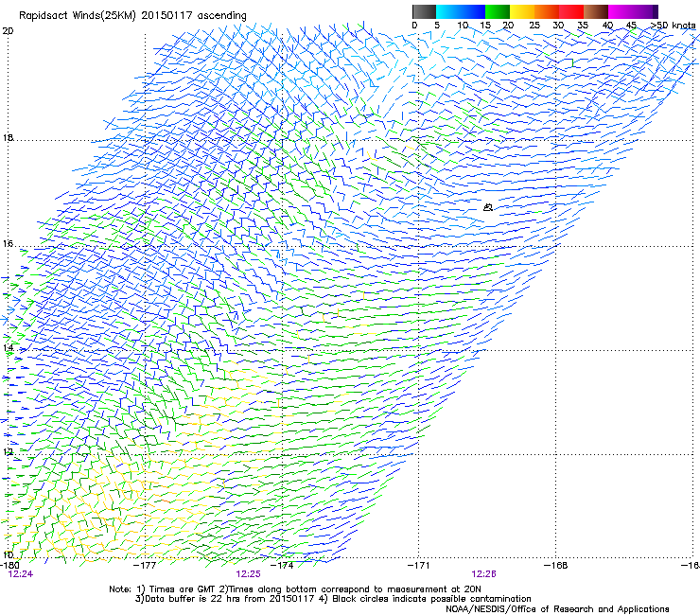
Task: Click the latitude label 14
Action: click(x=8, y=348)
